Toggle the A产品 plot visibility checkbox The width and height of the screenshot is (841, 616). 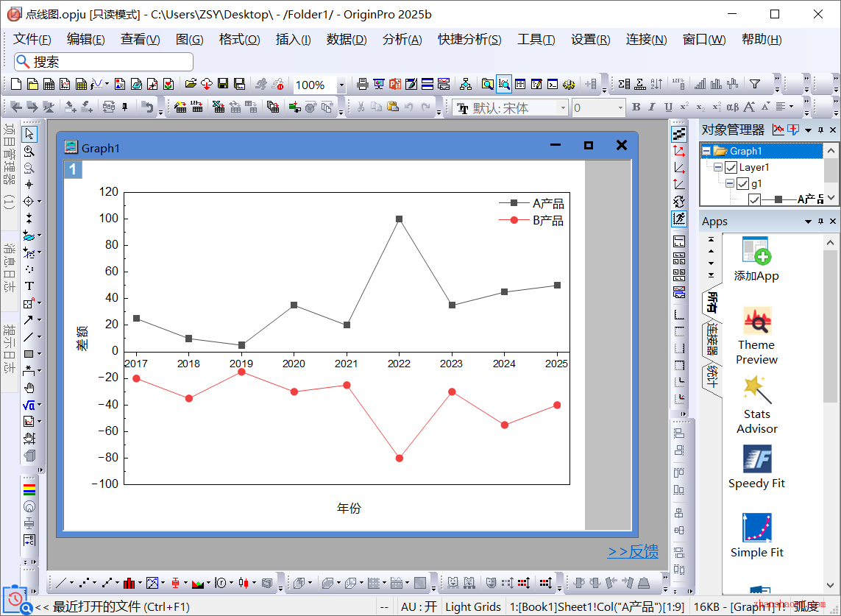coord(754,199)
